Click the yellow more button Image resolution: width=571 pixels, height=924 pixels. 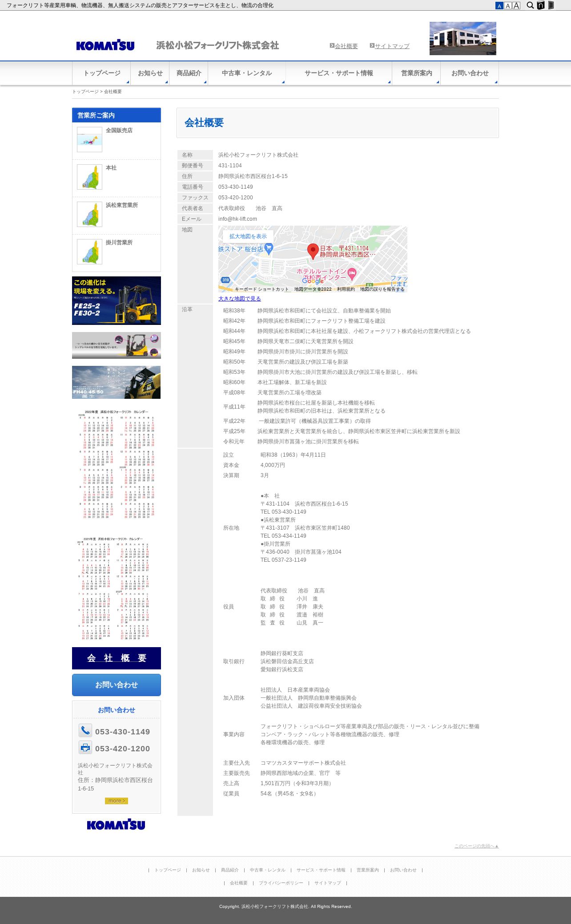(117, 801)
